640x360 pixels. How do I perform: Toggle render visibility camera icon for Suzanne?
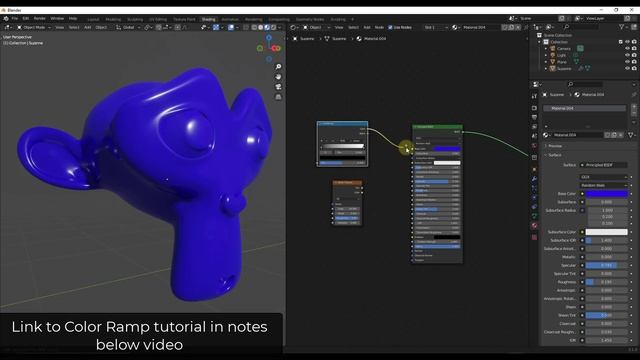click(x=634, y=69)
